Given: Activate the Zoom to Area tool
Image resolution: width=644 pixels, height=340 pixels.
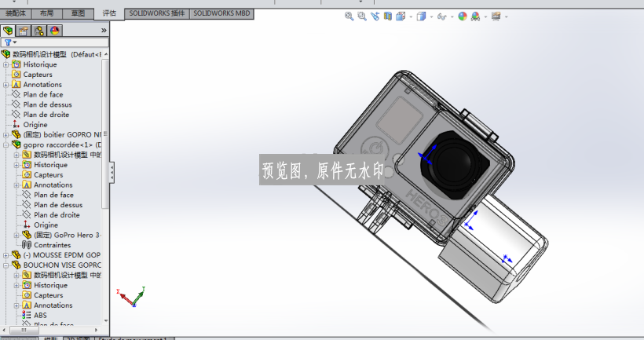Looking at the screenshot, I should tap(362, 16).
